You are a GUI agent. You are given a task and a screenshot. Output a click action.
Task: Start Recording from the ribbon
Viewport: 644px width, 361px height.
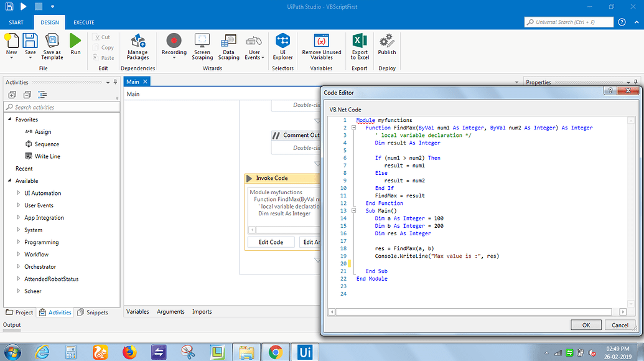click(x=174, y=41)
